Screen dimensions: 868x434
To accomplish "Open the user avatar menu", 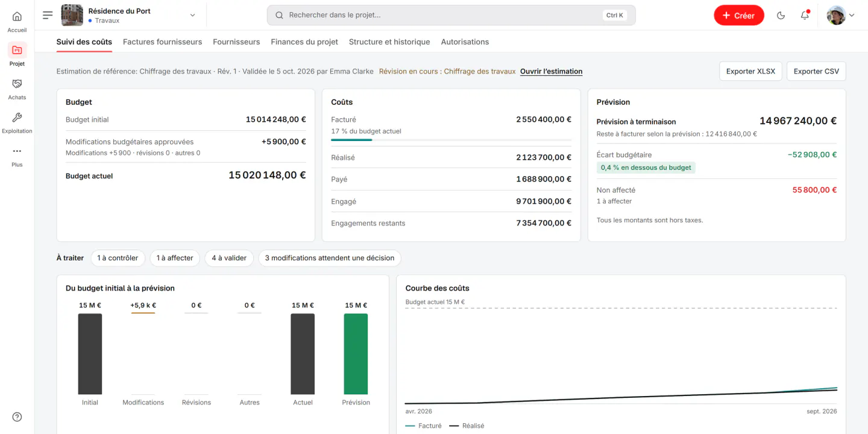I will [841, 16].
